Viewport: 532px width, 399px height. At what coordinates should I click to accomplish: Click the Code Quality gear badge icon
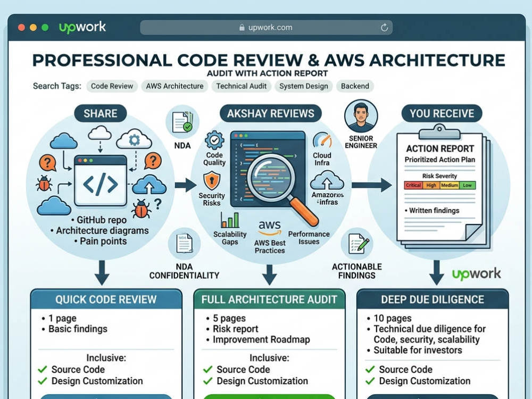coord(214,140)
